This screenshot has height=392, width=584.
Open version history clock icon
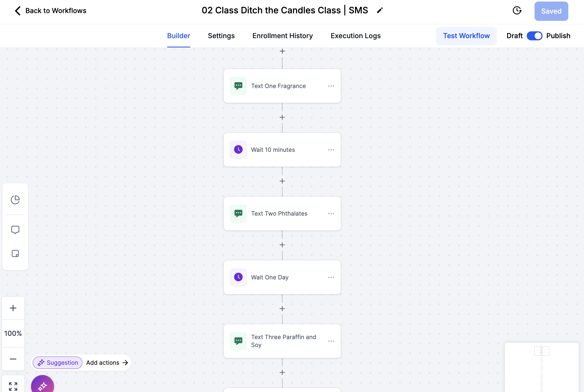pyautogui.click(x=517, y=11)
